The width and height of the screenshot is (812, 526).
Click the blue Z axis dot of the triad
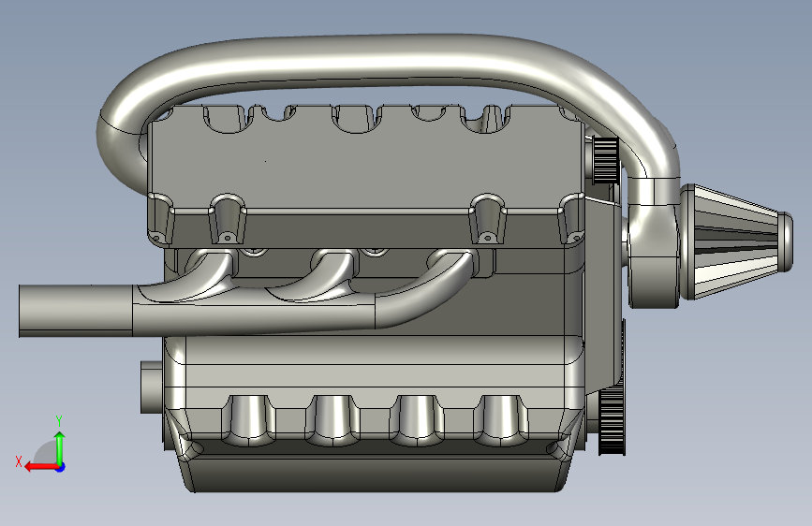tap(61, 467)
